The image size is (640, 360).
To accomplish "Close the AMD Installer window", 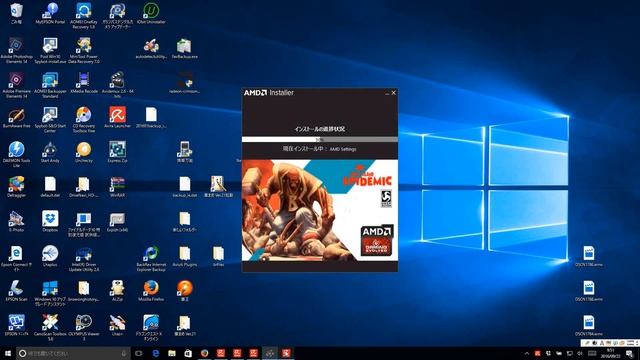I will pos(393,93).
